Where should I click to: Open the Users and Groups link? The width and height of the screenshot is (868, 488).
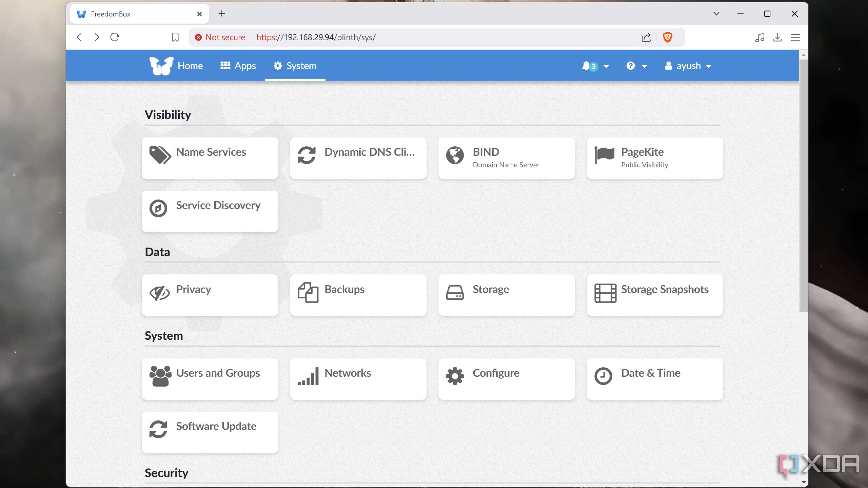(210, 379)
